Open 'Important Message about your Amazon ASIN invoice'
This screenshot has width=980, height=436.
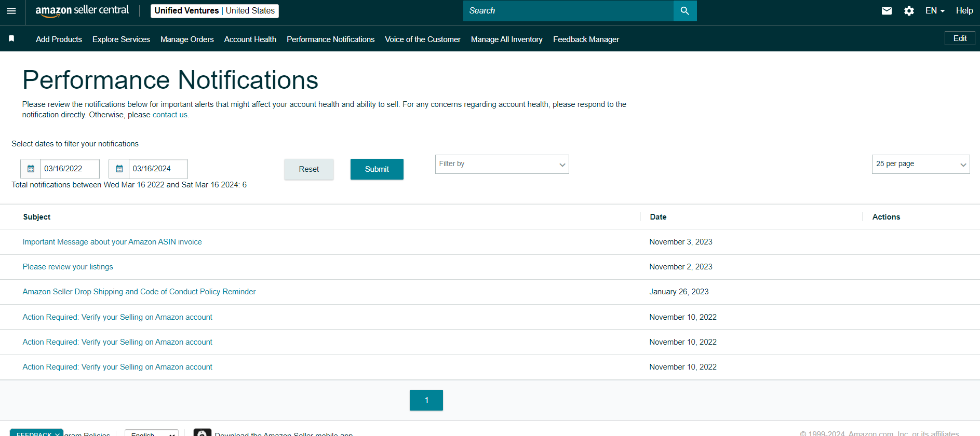[112, 242]
